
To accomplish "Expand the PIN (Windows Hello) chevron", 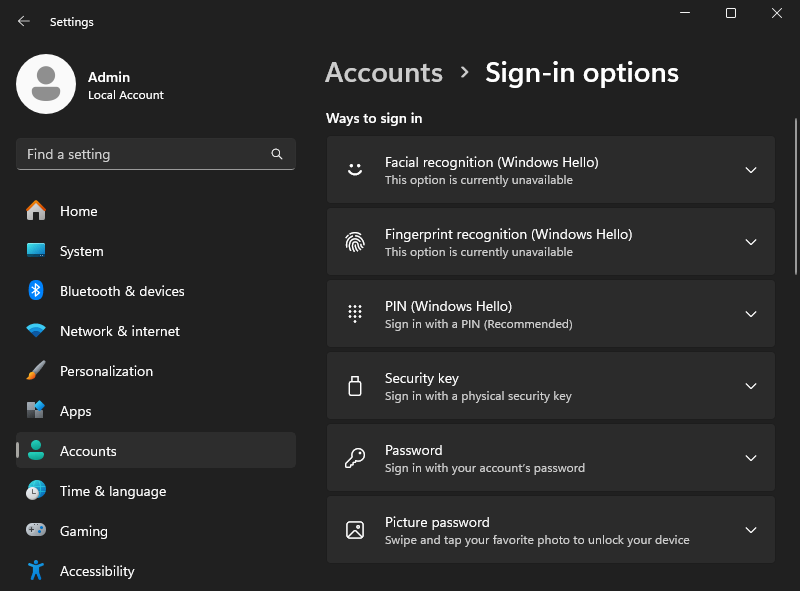I will coord(751,314).
